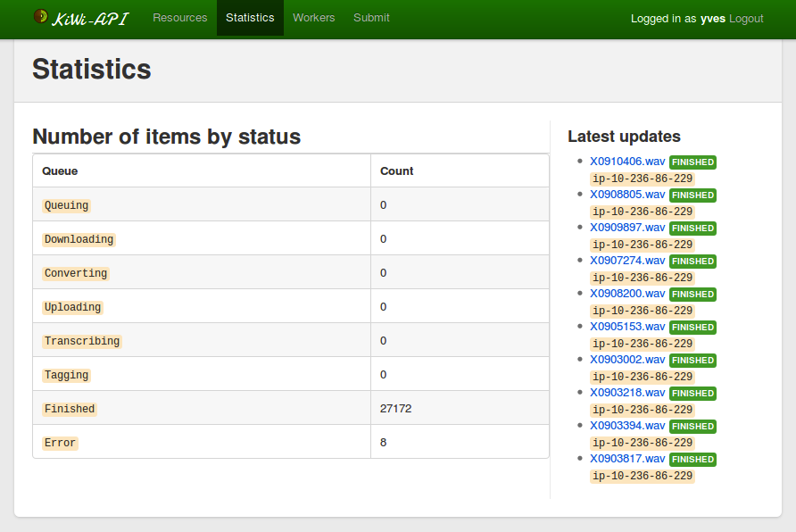Image resolution: width=796 pixels, height=532 pixels.
Task: Open the Resources navigation tab
Action: (179, 18)
